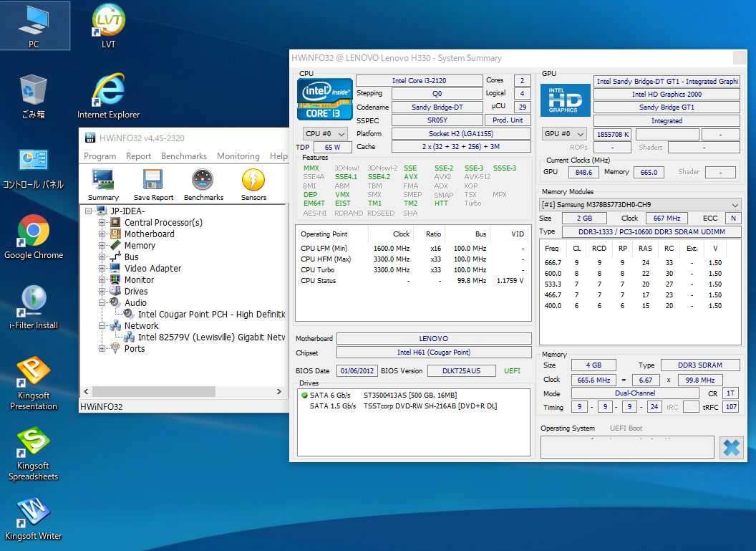Click the DLKT25AUS BIOS version field

coord(462,370)
